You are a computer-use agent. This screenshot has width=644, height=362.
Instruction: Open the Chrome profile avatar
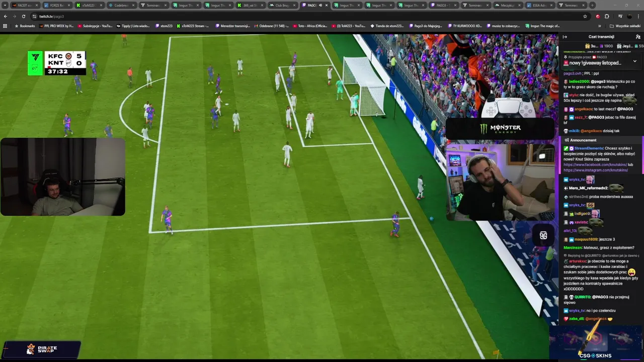click(x=629, y=16)
